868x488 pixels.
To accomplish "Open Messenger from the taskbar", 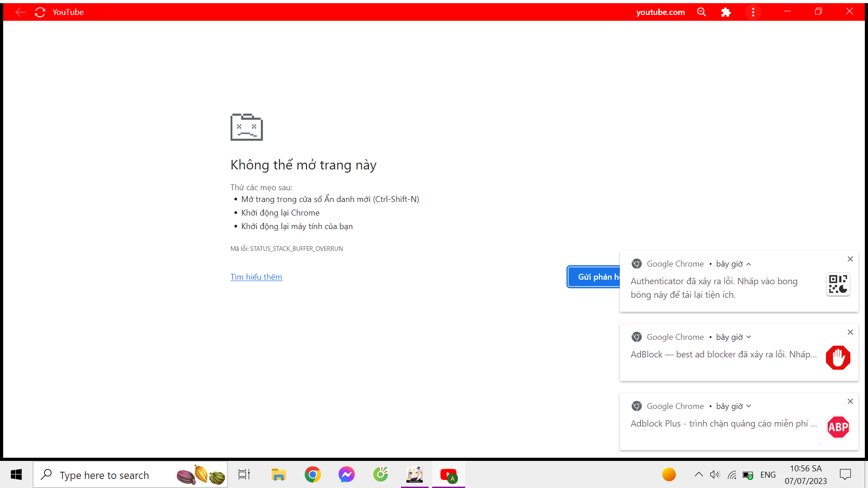I will (x=347, y=474).
